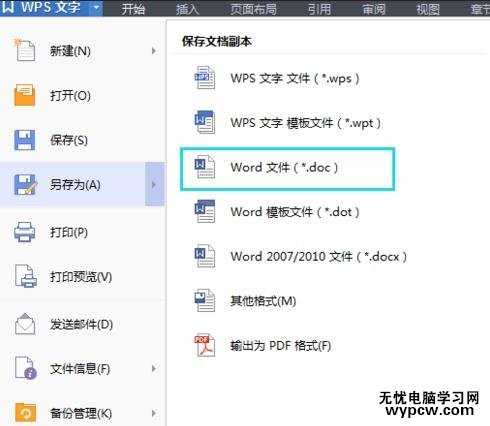Viewport: 490px width, 426px height.
Task: Open the WPS 文字 dropdown arrow
Action: (x=96, y=7)
